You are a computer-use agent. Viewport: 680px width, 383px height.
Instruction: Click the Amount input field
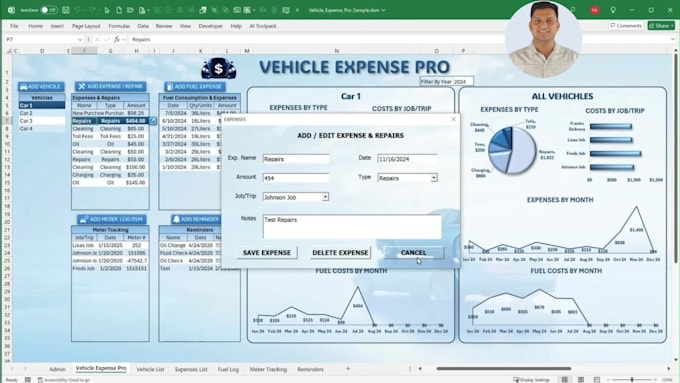tap(296, 178)
